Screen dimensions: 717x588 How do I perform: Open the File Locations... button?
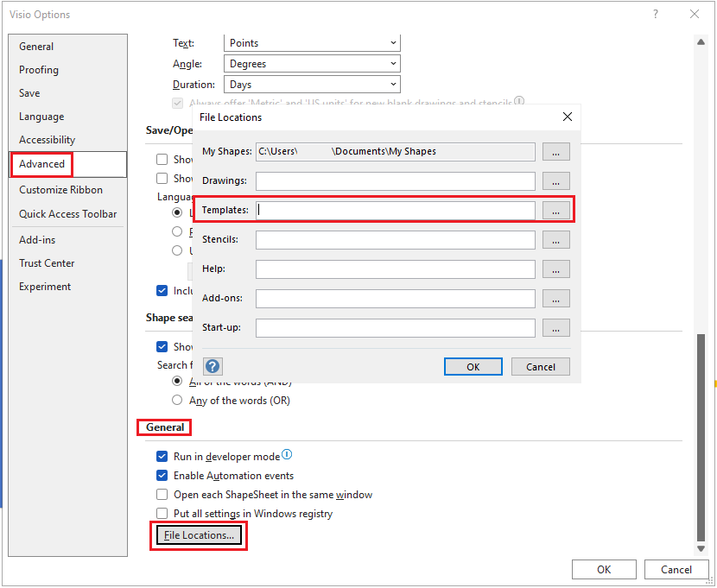click(199, 535)
